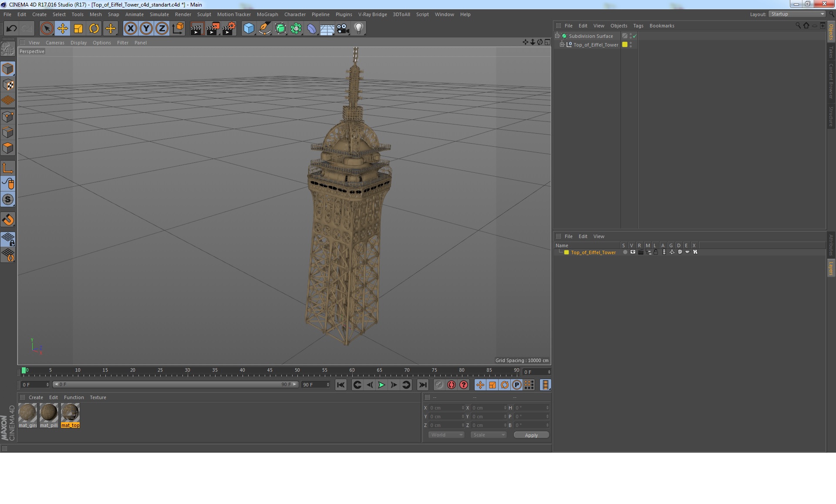Click the timeline preview range slider
Screen dimensions: 836x504
tap(175, 384)
